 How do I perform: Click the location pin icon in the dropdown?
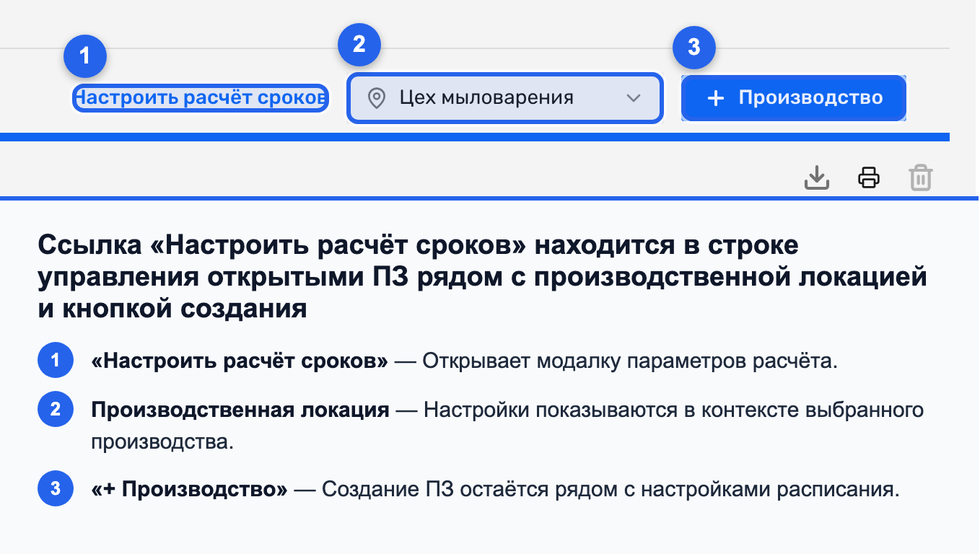376,98
